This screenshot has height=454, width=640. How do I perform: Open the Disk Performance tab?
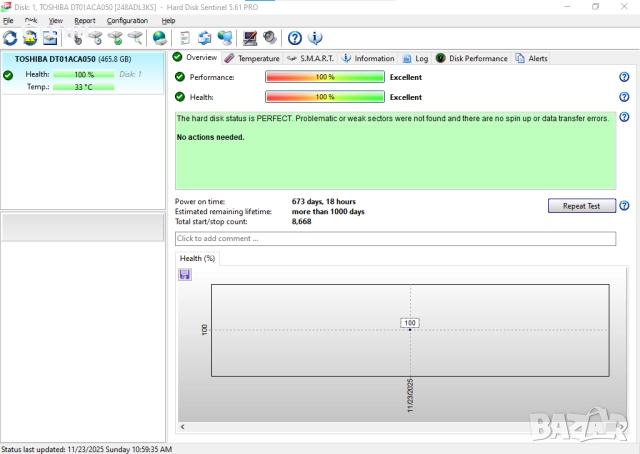(x=471, y=58)
